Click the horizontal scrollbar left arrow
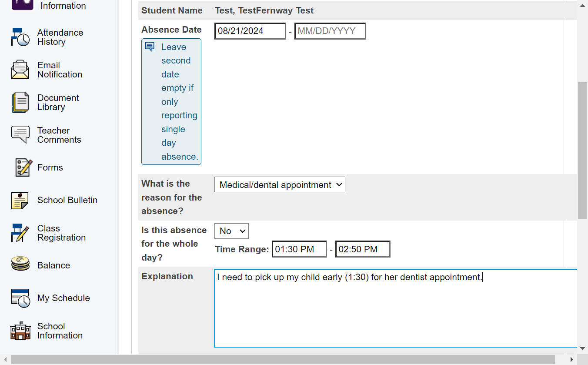Image resolution: width=588 pixels, height=365 pixels. point(5,359)
